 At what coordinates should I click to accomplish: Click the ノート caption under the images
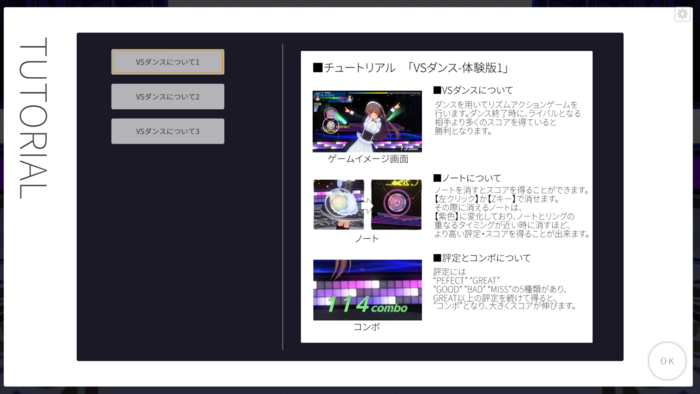pos(367,239)
